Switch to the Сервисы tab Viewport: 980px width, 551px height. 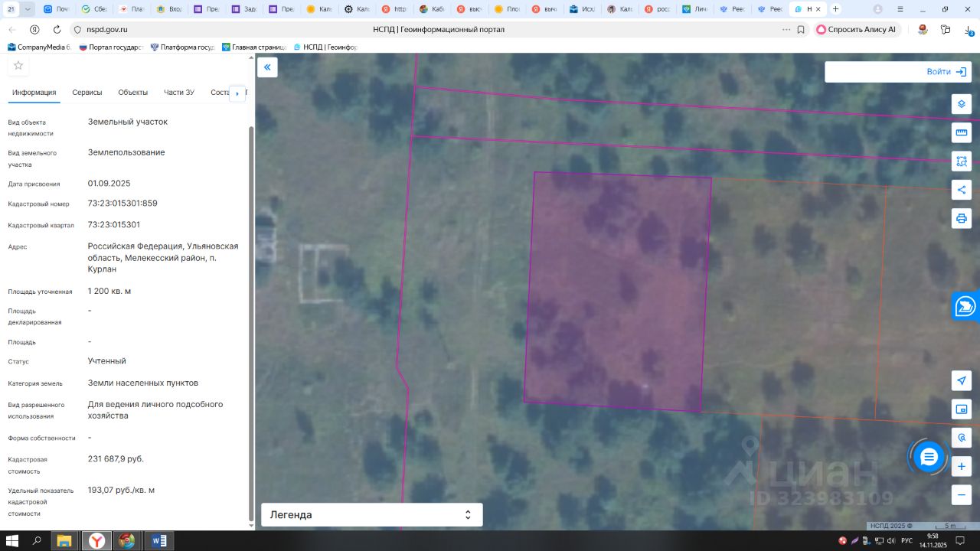87,93
